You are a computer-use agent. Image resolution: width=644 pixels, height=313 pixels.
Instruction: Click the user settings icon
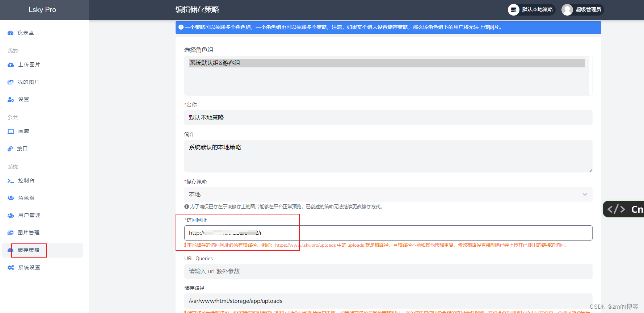11,100
